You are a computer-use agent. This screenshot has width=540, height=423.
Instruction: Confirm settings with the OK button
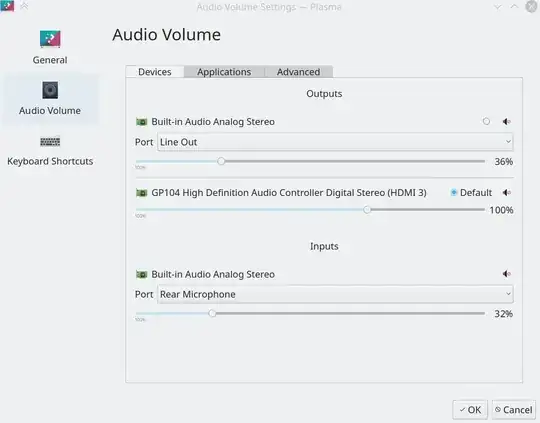coord(470,410)
